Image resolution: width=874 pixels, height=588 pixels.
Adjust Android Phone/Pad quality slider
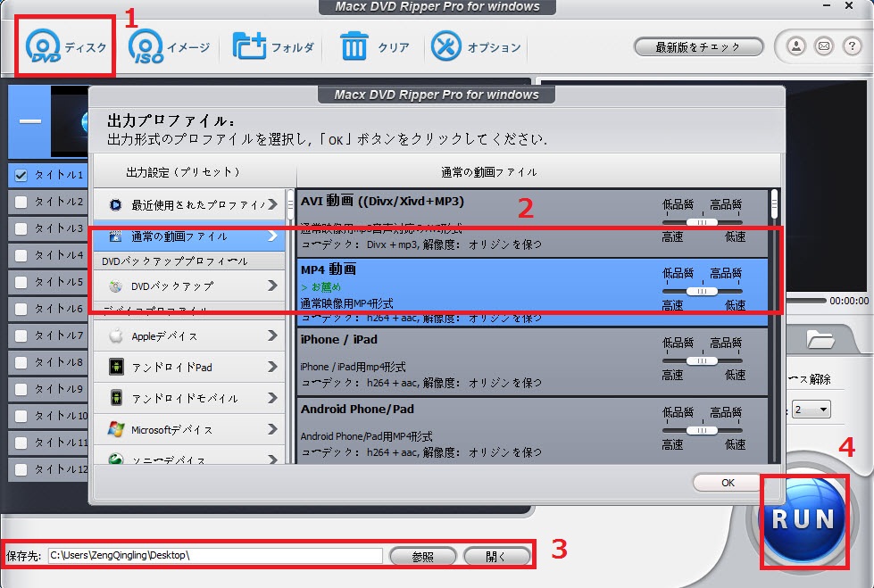(x=702, y=430)
